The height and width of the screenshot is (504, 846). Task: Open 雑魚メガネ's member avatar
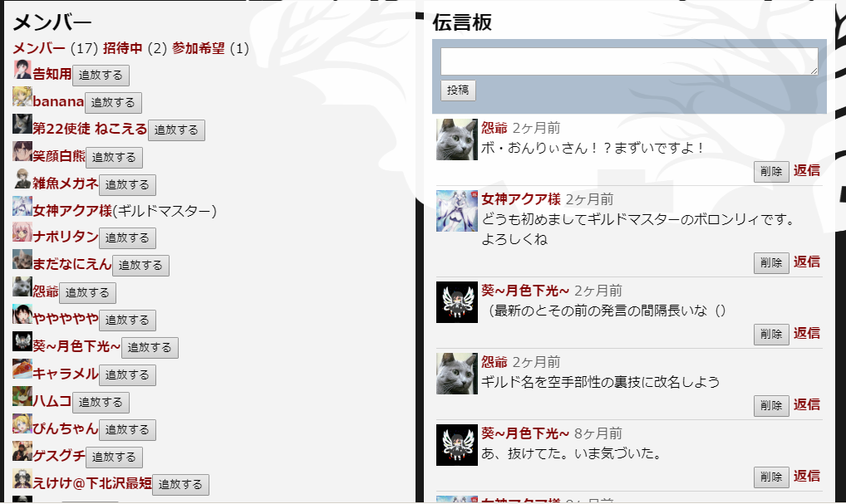[22, 179]
